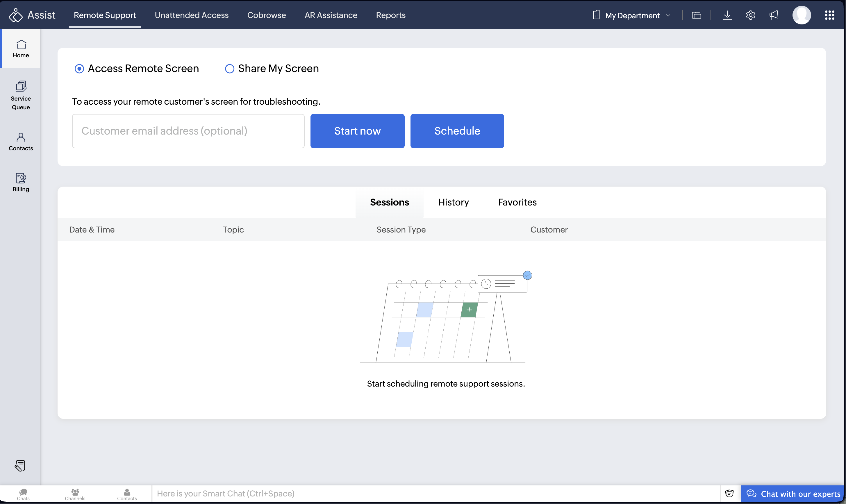Open the apps grid launcher icon
The height and width of the screenshot is (504, 846).
click(829, 15)
